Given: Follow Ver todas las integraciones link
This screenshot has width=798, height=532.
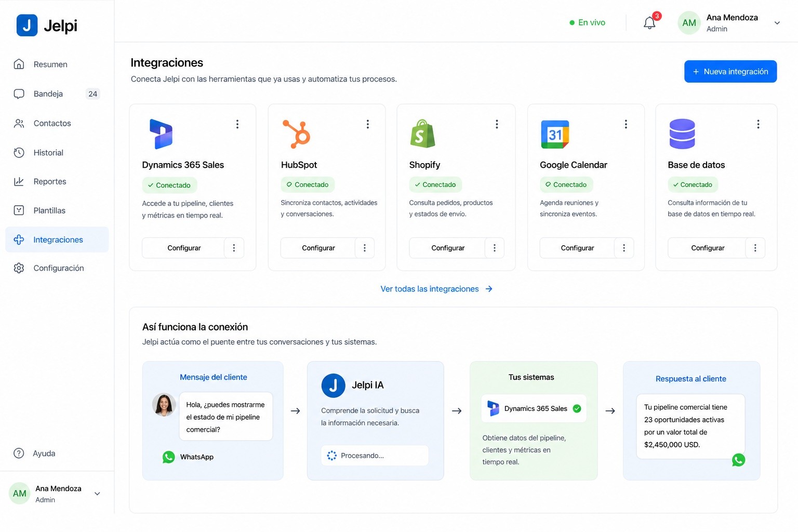Looking at the screenshot, I should pos(436,289).
